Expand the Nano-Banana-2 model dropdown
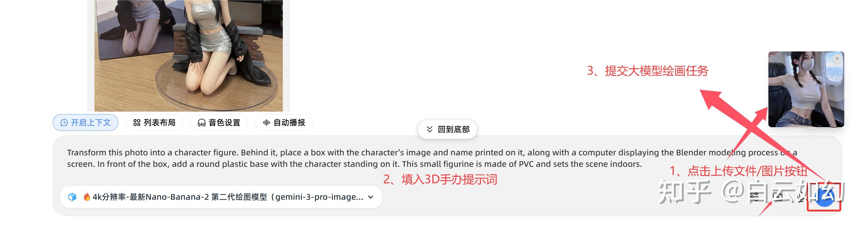This screenshot has width=868, height=227. (221, 197)
